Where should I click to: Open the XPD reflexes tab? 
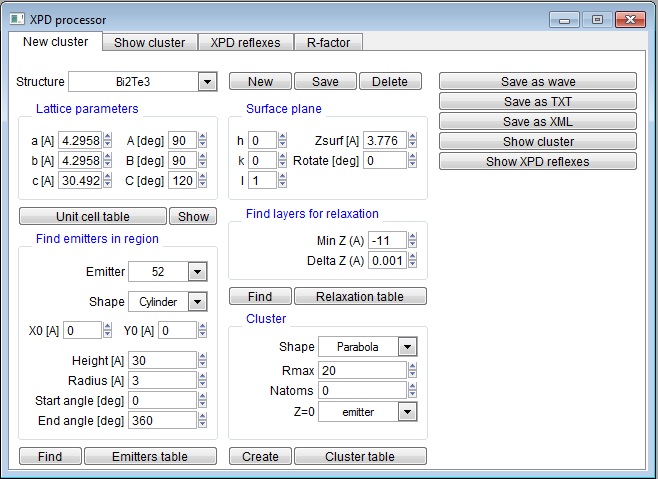tap(245, 42)
